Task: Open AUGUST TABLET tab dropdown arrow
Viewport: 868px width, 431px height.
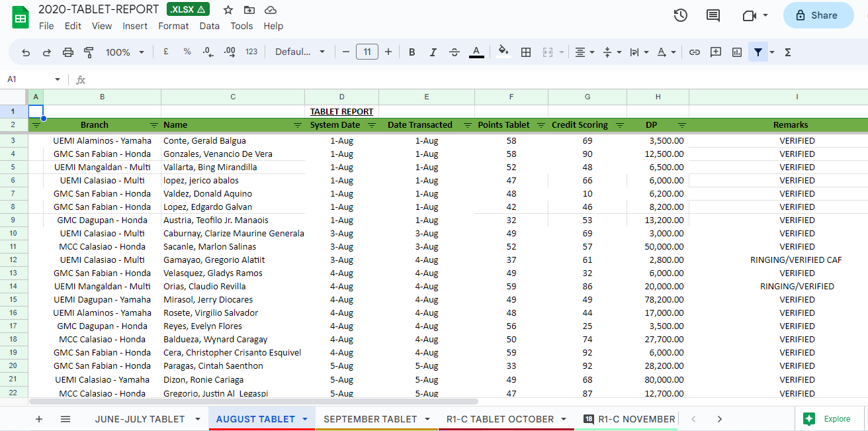Action: (305, 419)
